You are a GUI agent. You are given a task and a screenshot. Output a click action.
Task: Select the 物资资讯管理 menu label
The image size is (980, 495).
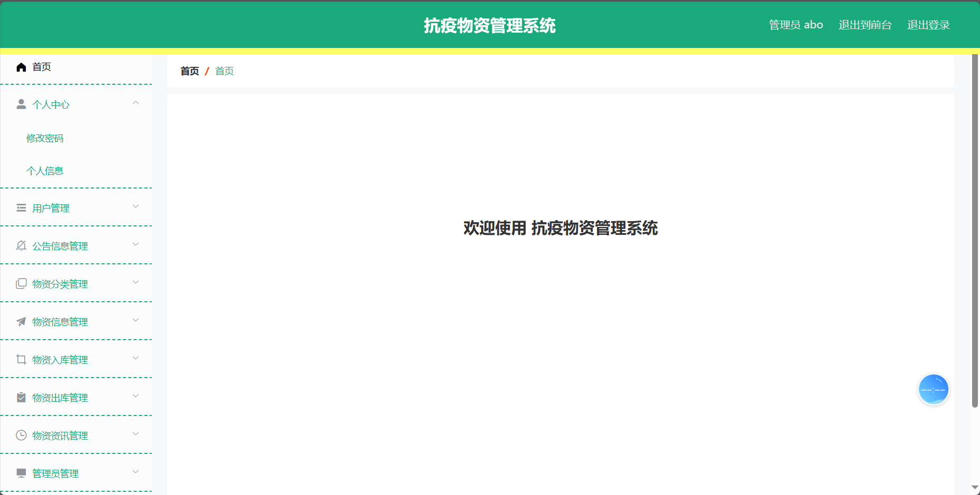tap(60, 435)
